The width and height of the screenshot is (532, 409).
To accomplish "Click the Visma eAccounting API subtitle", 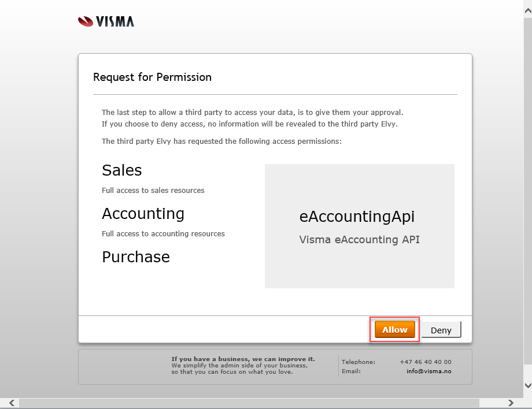I will [359, 240].
